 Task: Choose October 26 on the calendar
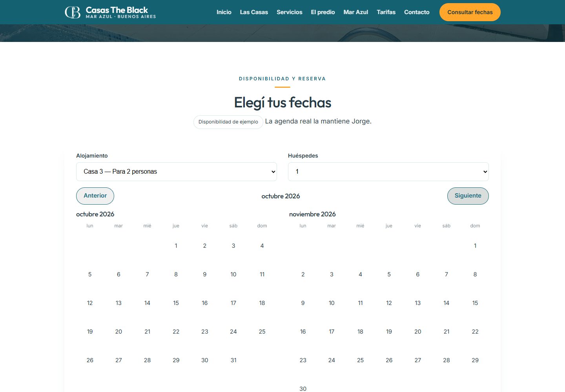[90, 360]
